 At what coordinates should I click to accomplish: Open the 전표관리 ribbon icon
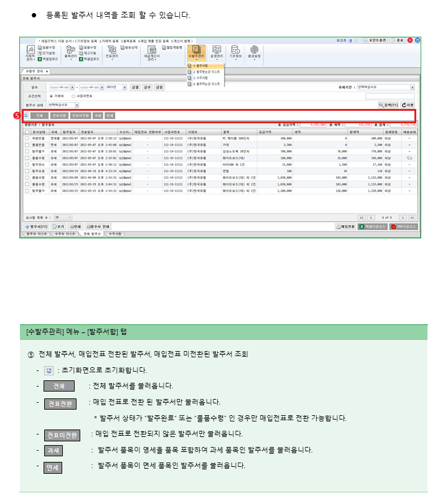[x=112, y=52]
